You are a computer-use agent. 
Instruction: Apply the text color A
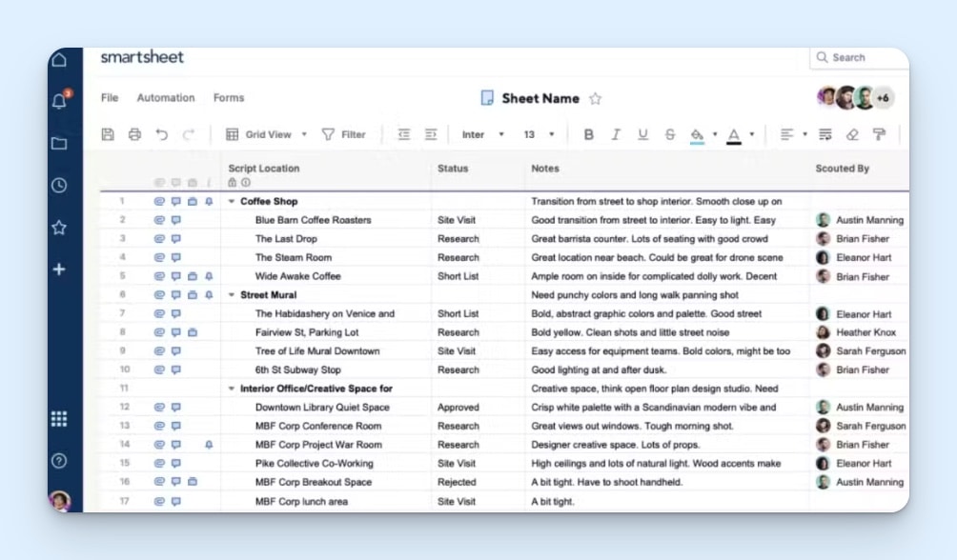point(734,135)
